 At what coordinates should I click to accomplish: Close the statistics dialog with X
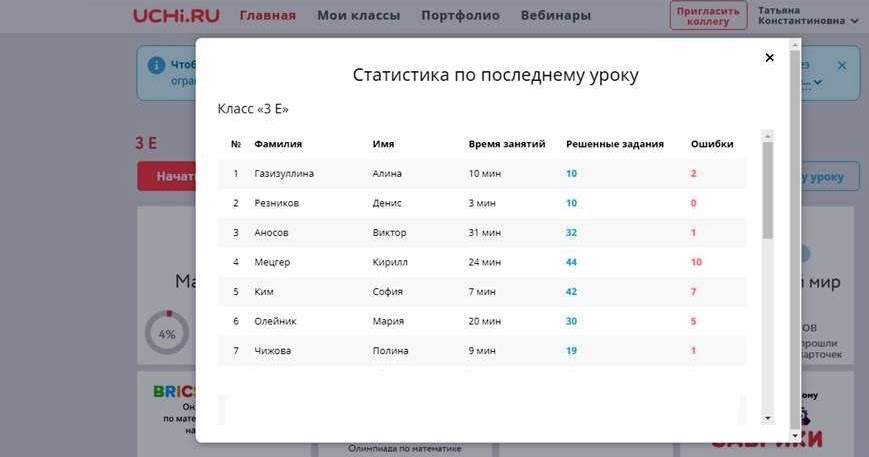tap(769, 58)
